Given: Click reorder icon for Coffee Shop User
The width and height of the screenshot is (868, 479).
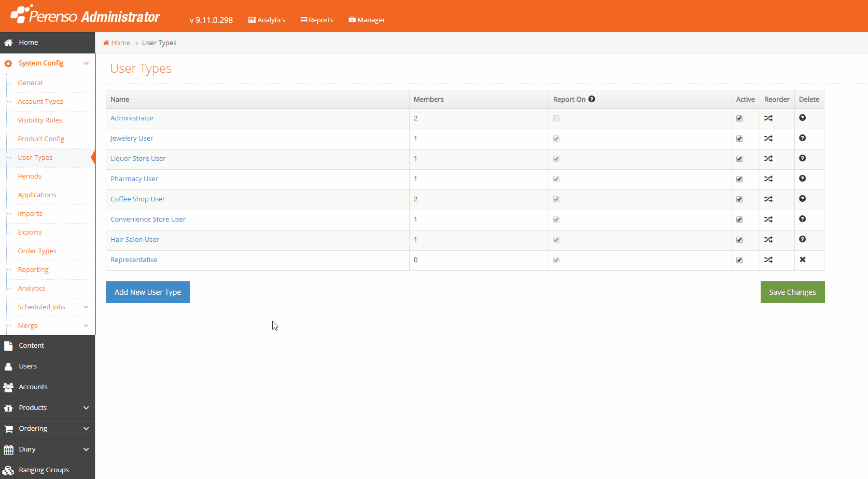Looking at the screenshot, I should click(x=768, y=199).
